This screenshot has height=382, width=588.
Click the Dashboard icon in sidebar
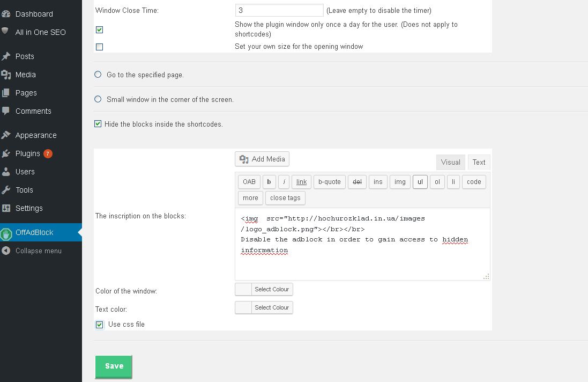(x=6, y=14)
